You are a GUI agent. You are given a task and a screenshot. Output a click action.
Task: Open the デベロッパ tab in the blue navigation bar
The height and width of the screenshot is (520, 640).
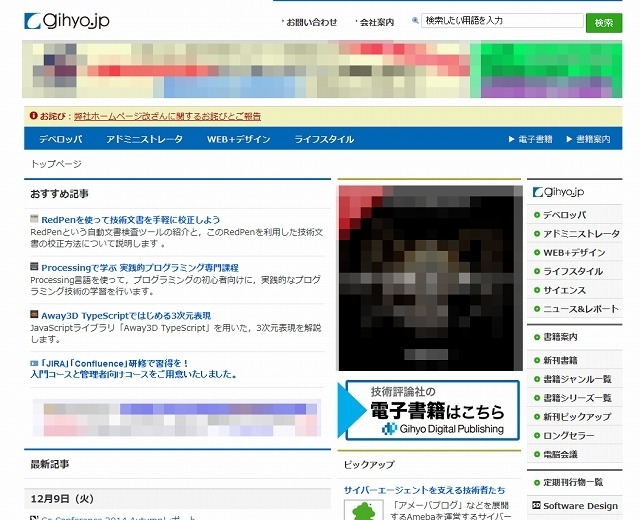[60, 139]
